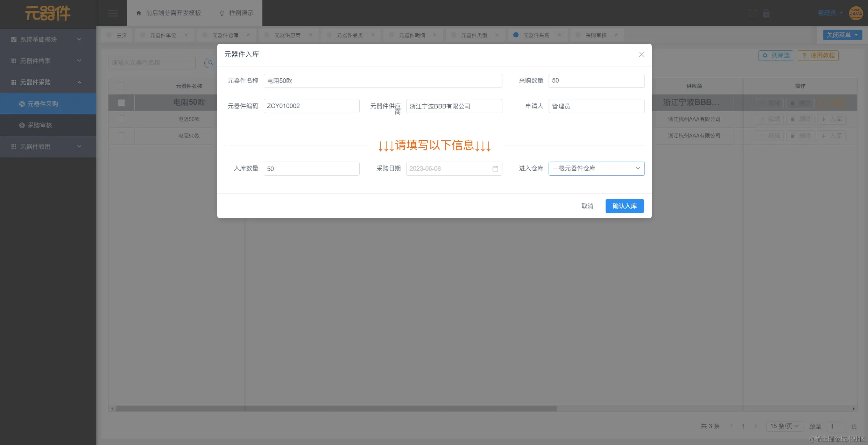The image size is (868, 445).
Task: Close the 元器件单位 tab with its X
Action: [186, 35]
